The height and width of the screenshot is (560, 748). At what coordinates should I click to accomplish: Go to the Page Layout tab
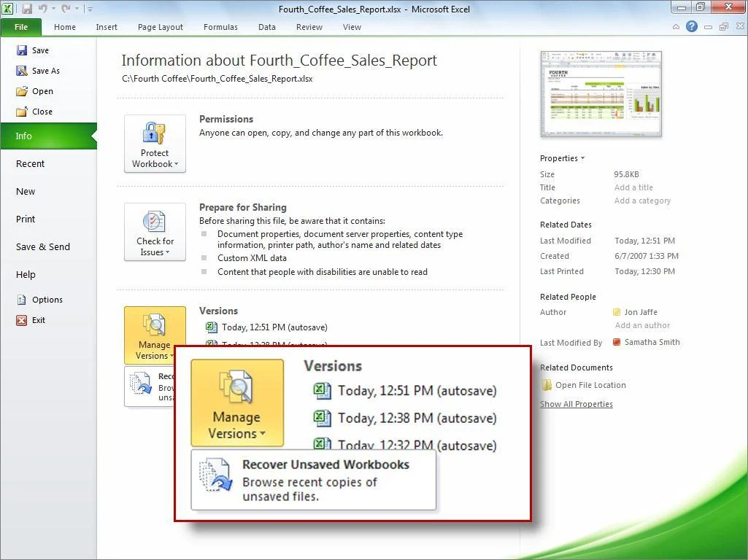pyautogui.click(x=161, y=27)
